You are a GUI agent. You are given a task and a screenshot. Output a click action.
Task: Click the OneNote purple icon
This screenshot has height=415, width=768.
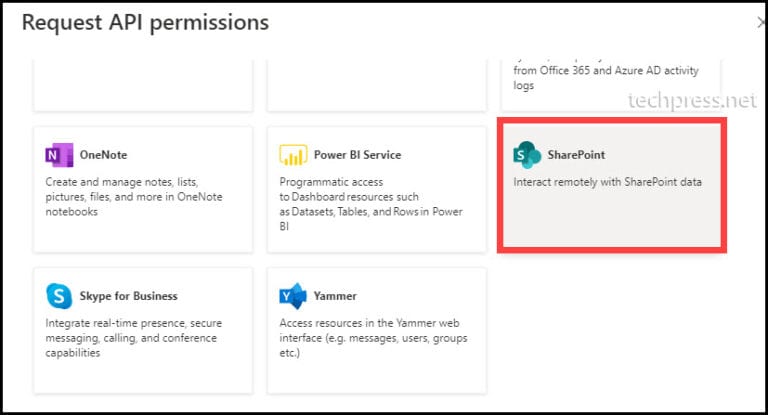59,155
